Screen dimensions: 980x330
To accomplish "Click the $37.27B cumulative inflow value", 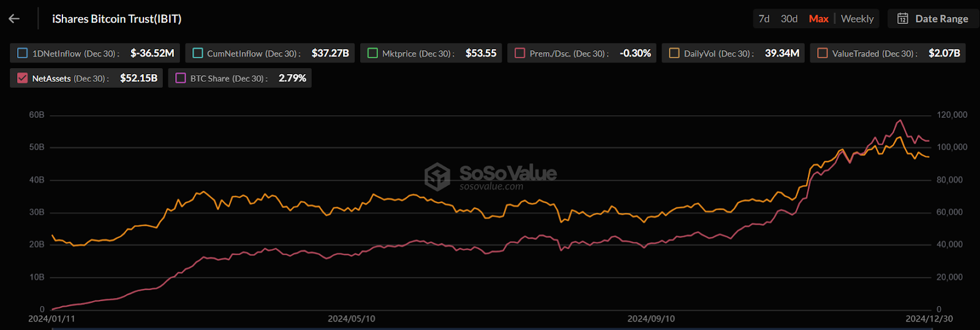I will 330,53.
